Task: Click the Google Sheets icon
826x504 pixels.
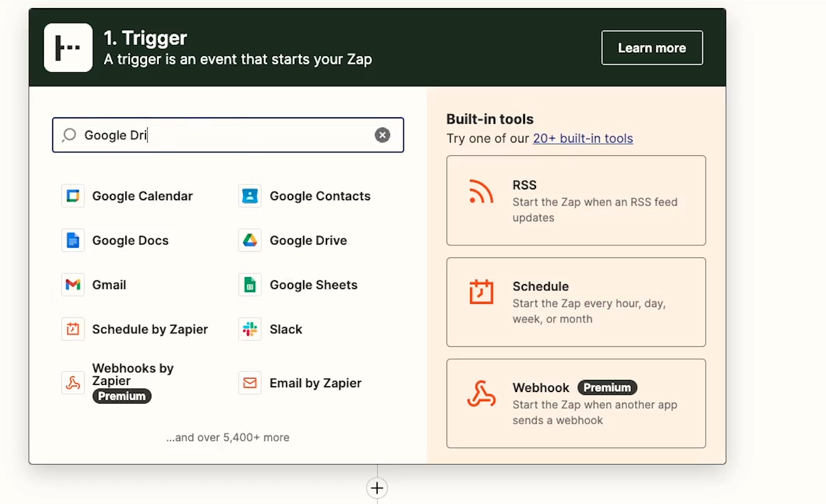Action: [x=250, y=285]
